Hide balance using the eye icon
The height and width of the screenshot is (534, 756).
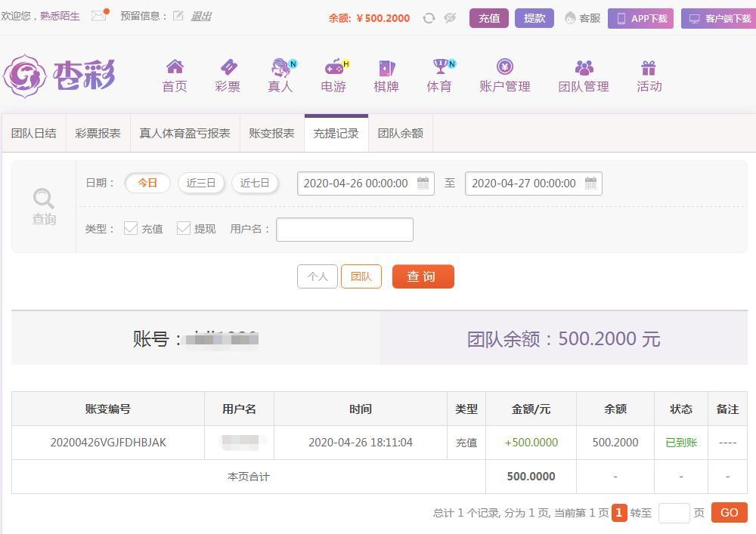(450, 18)
